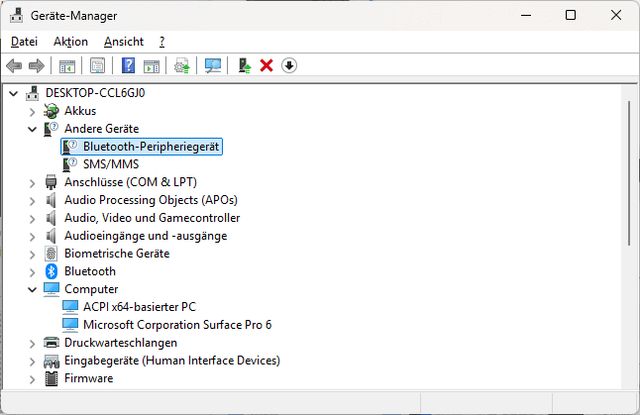The image size is (640, 415).
Task: Click the black down-arrow circle toolbar icon
Action: click(289, 66)
